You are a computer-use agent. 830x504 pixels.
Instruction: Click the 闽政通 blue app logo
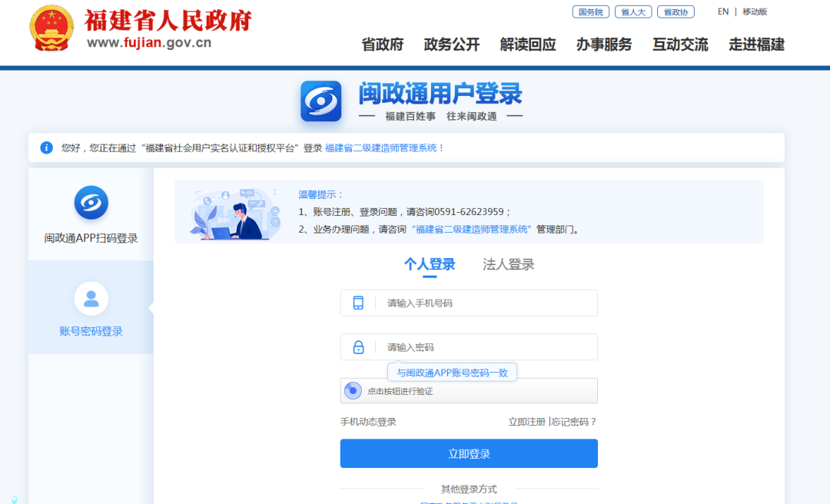click(x=320, y=101)
